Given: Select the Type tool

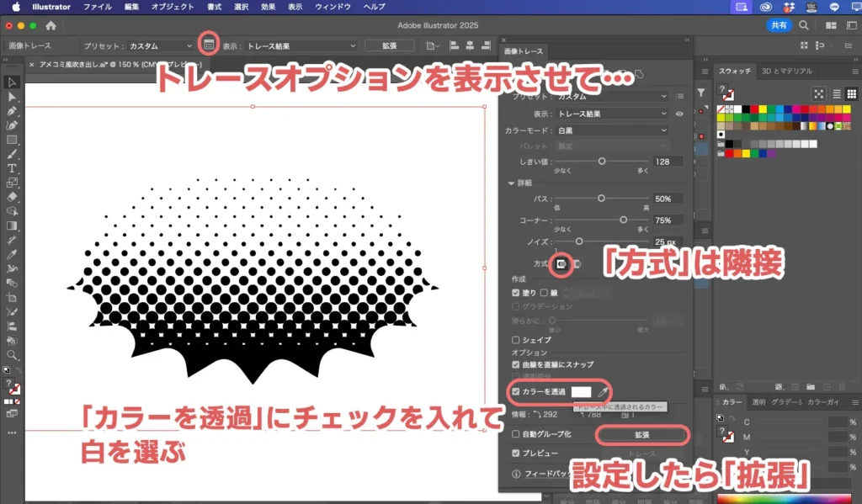Looking at the screenshot, I should 12,168.
